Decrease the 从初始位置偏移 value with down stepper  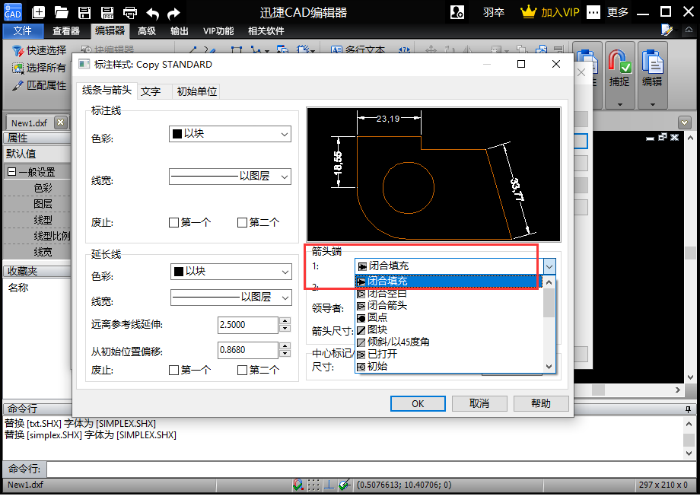285,354
